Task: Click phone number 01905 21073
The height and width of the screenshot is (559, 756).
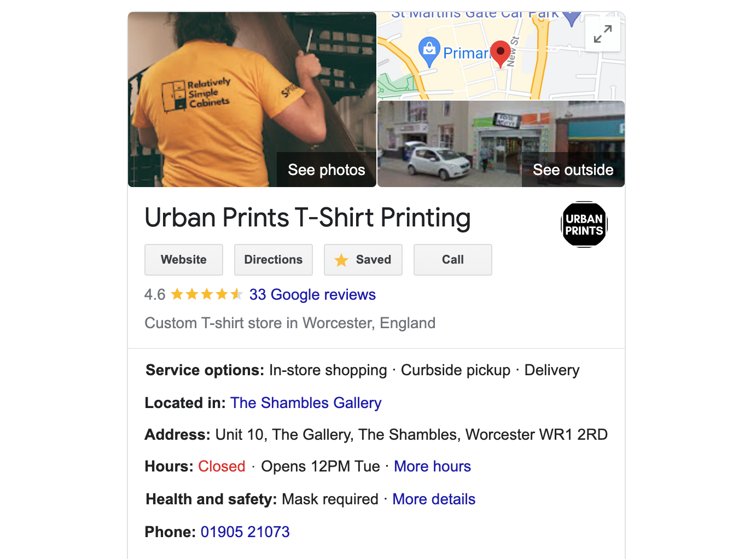Action: (245, 532)
